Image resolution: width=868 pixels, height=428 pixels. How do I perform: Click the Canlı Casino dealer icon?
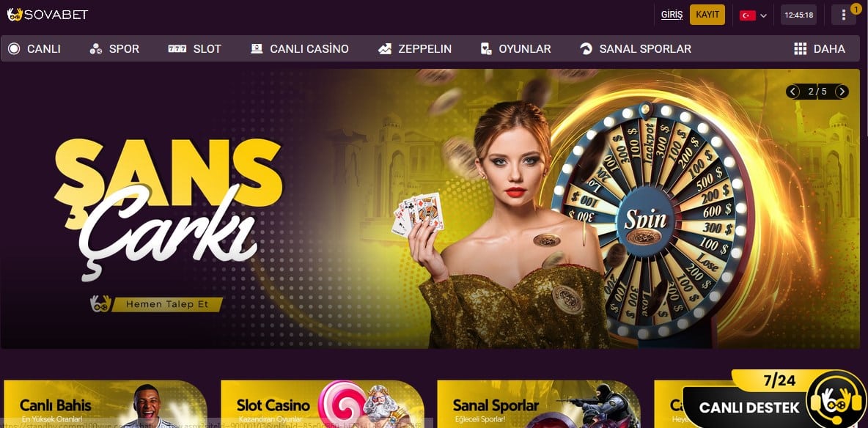click(257, 48)
